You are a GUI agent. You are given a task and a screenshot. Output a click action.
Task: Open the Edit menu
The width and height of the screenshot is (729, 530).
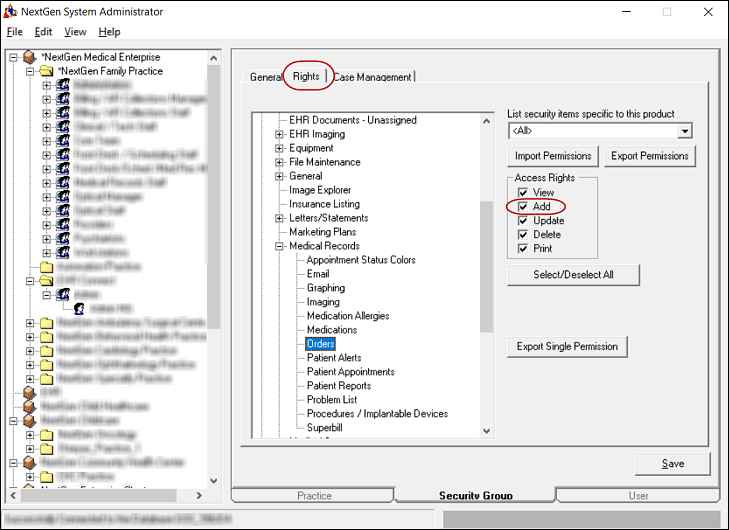pyautogui.click(x=43, y=32)
